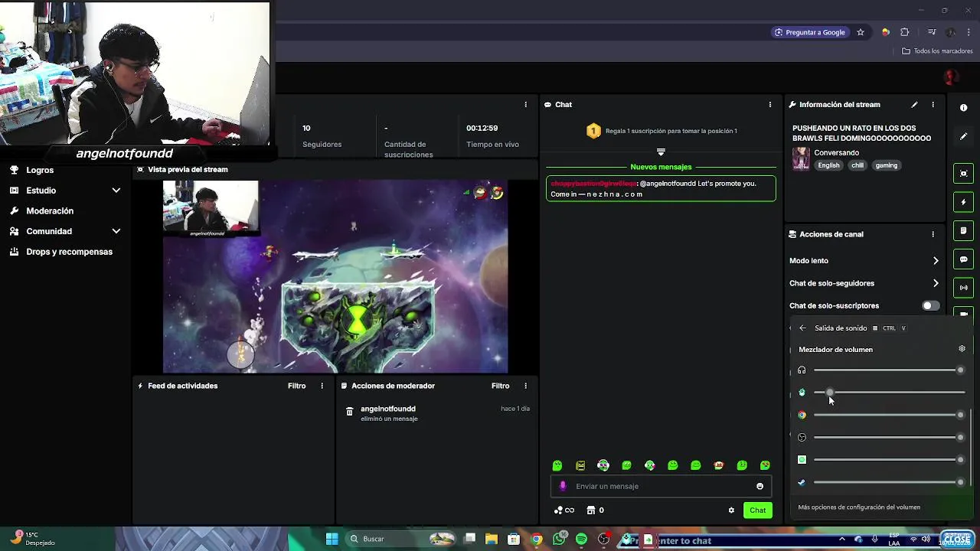
Task: Open the Chat panel options menu
Action: pos(770,105)
